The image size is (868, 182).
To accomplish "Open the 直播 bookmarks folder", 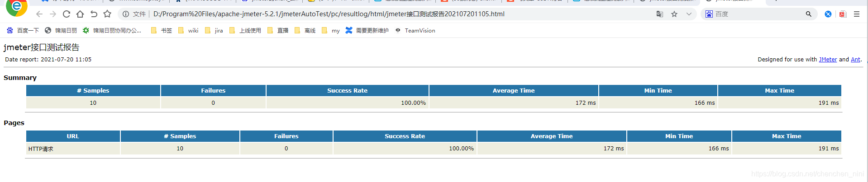I will tap(278, 30).
